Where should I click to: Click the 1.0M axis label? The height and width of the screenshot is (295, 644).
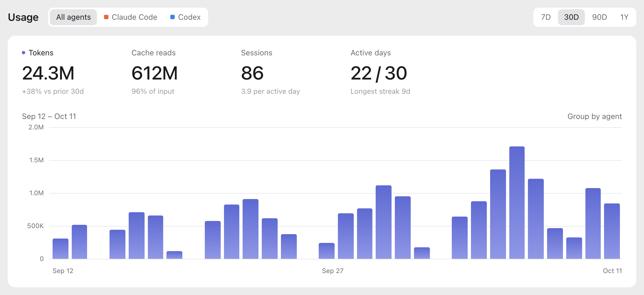[36, 193]
